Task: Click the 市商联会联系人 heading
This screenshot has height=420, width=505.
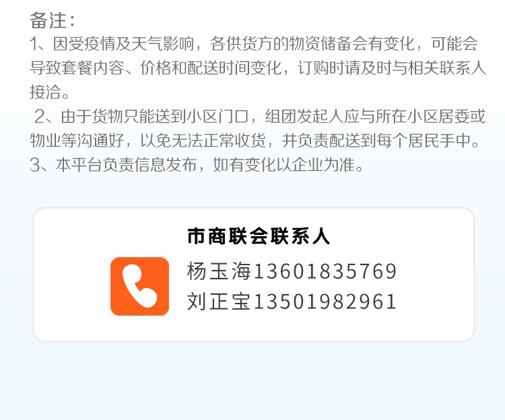Action: [x=259, y=236]
